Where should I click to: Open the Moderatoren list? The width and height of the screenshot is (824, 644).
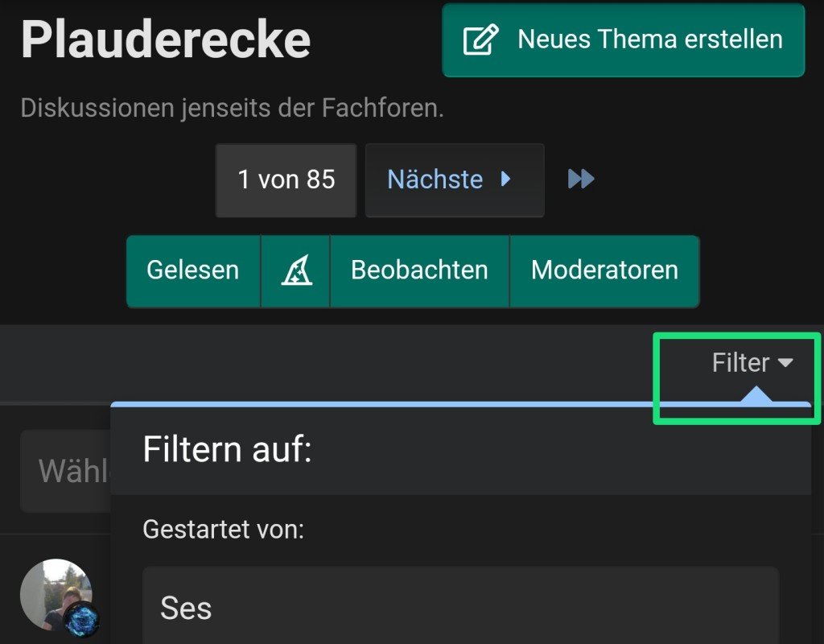tap(604, 270)
